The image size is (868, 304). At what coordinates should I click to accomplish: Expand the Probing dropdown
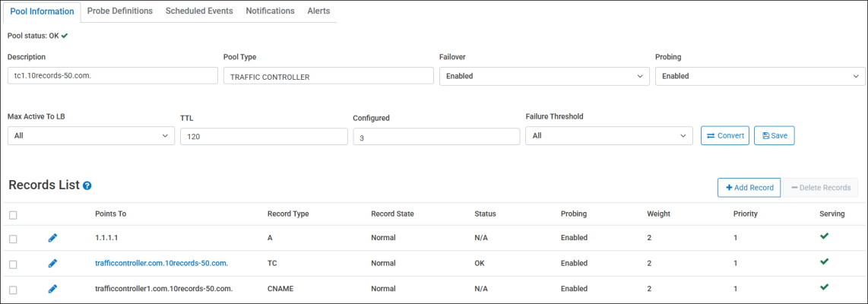point(760,76)
